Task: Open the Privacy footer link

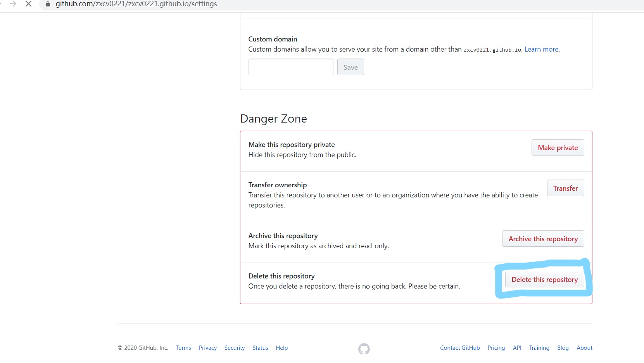Action: click(x=208, y=348)
